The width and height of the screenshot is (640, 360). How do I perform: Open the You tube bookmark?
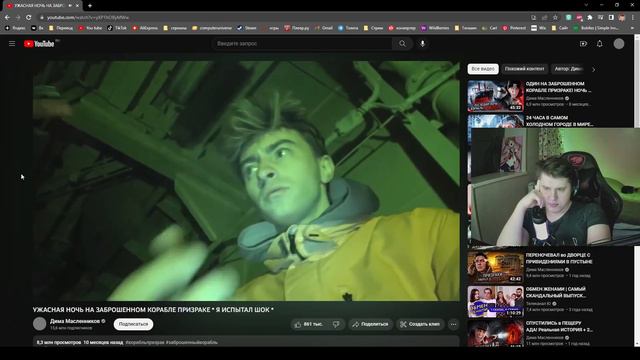point(90,28)
